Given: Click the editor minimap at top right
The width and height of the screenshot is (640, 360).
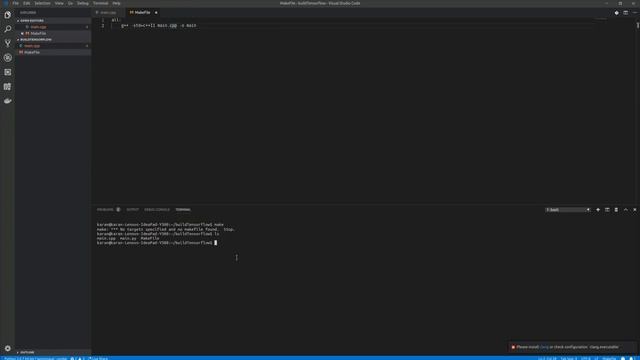Looking at the screenshot, I should pyautogui.click(x=601, y=19).
